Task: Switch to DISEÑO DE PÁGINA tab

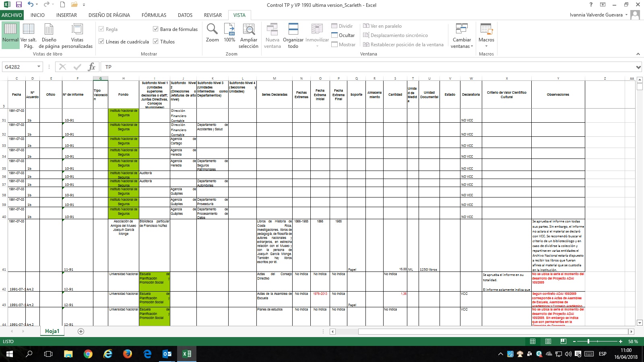Action: tap(109, 15)
